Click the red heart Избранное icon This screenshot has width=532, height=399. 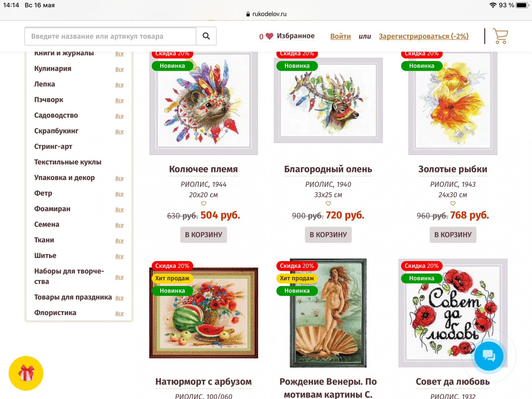point(269,36)
